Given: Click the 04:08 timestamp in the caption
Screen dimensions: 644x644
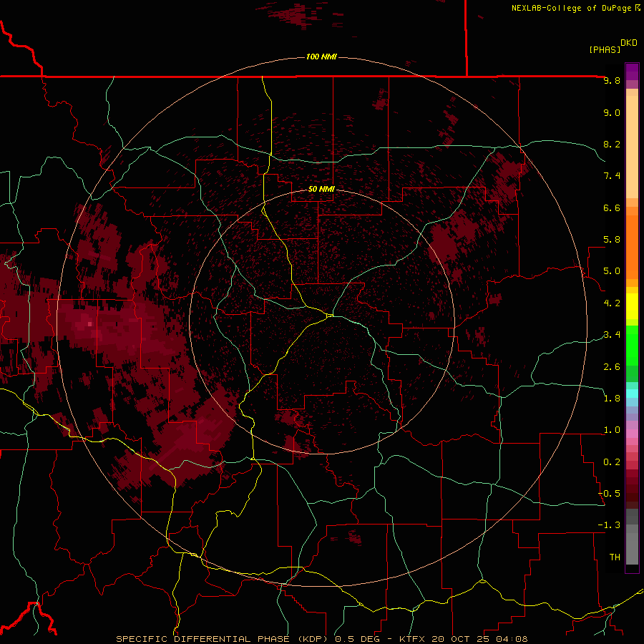Looking at the screenshot, I should 512,639.
